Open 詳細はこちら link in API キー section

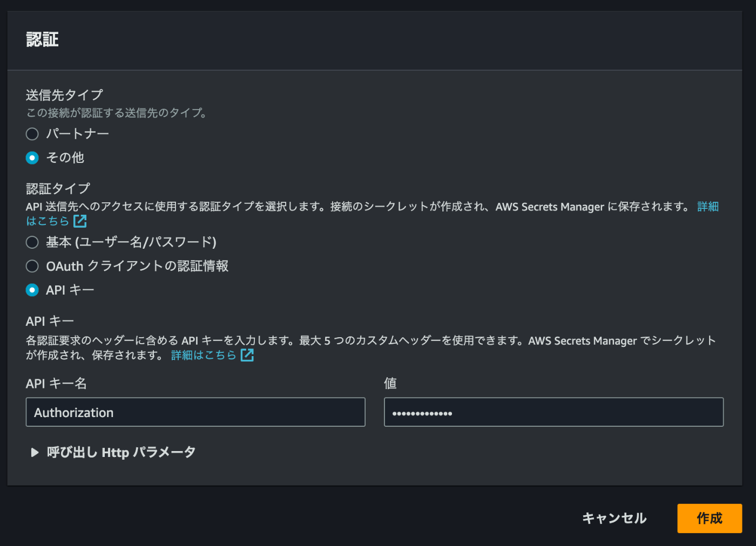click(204, 355)
